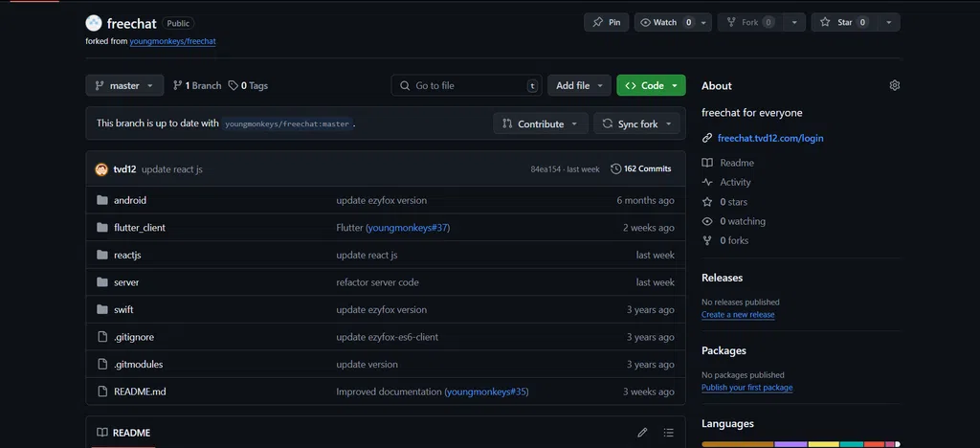Open the .gitmodules file name
The width and height of the screenshot is (980, 448).
(x=138, y=365)
